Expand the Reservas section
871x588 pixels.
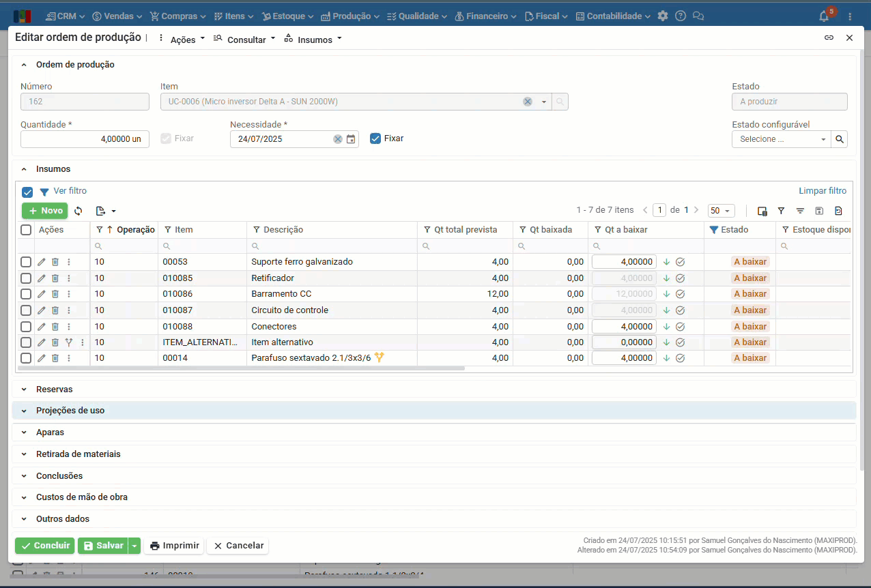tap(55, 389)
